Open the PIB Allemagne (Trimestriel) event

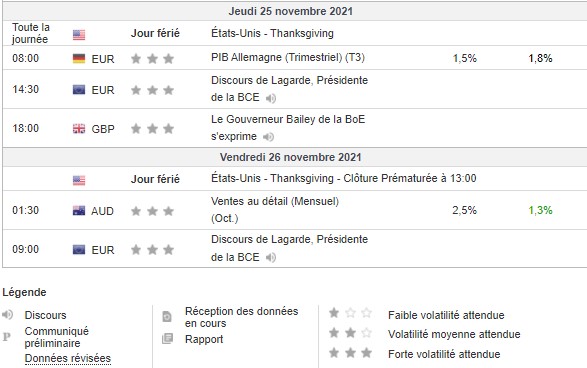tap(288, 58)
